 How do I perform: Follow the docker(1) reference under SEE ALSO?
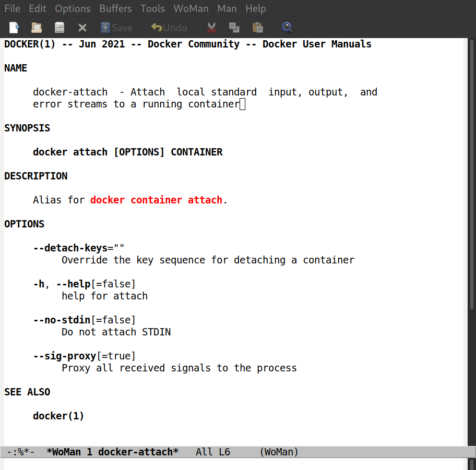[58, 416]
